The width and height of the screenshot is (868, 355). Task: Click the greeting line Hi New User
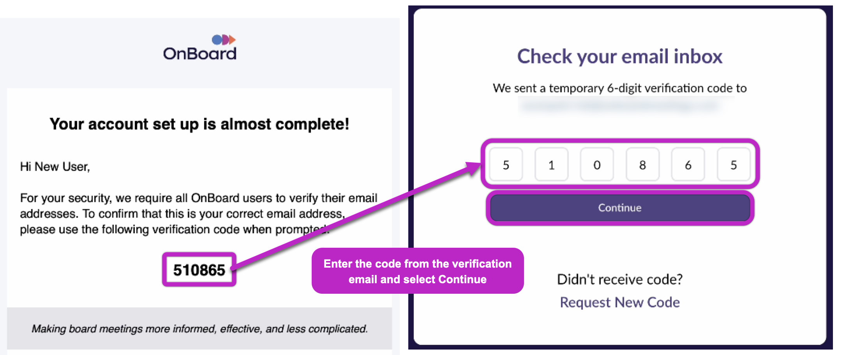(55, 166)
